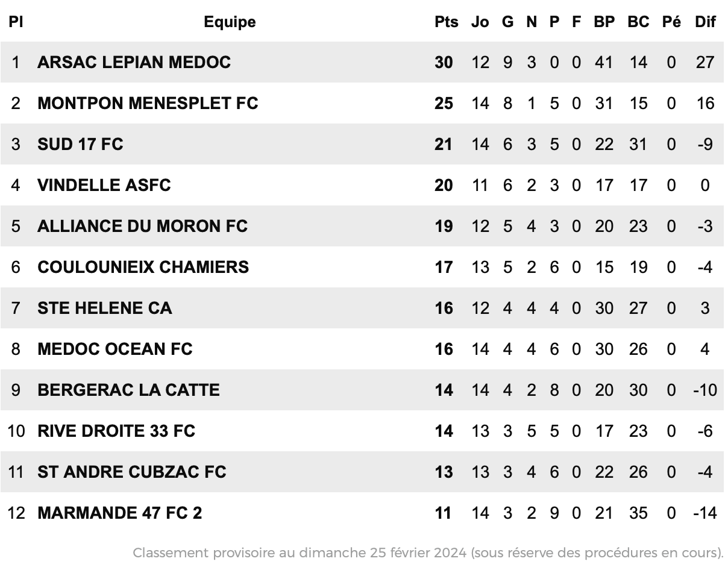The width and height of the screenshot is (728, 576).
Task: Click VINDELLE ASFC team name
Action: 104,185
